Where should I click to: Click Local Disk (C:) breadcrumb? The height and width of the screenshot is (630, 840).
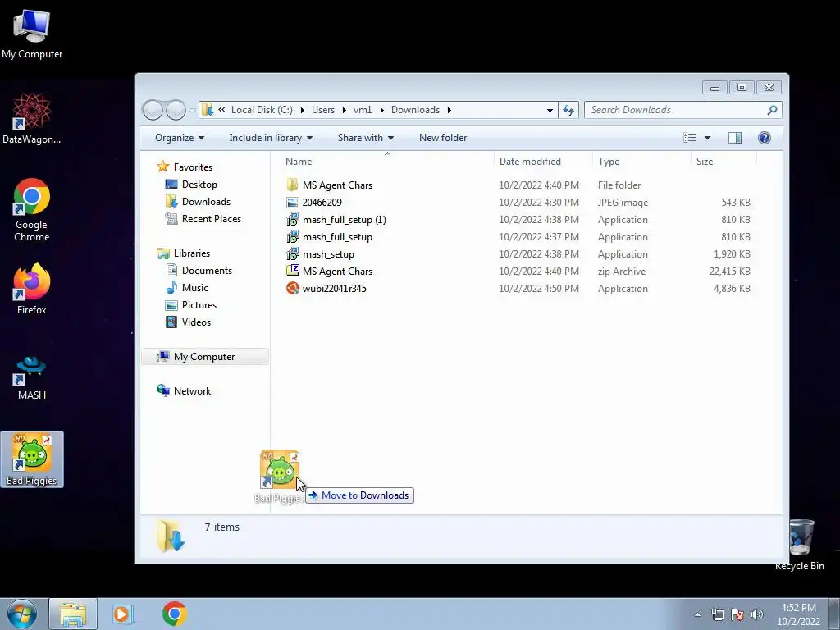262,110
